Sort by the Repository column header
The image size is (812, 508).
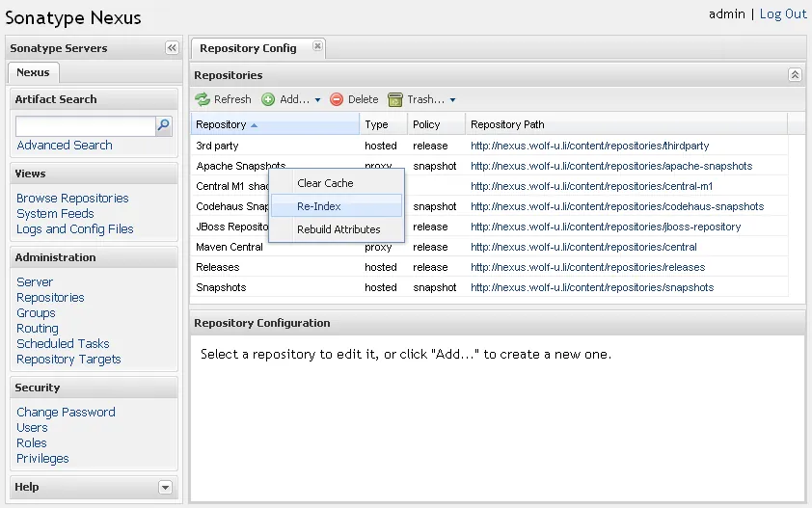(275, 124)
